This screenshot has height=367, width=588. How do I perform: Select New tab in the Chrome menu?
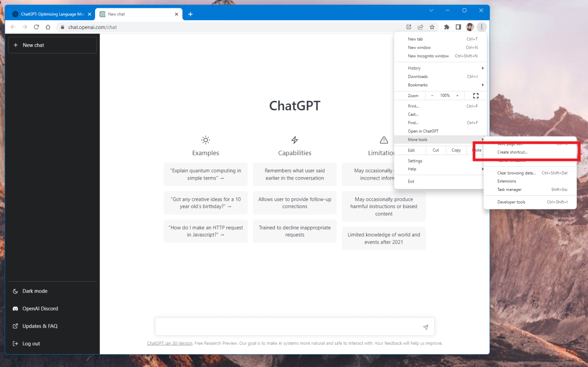pyautogui.click(x=441, y=39)
